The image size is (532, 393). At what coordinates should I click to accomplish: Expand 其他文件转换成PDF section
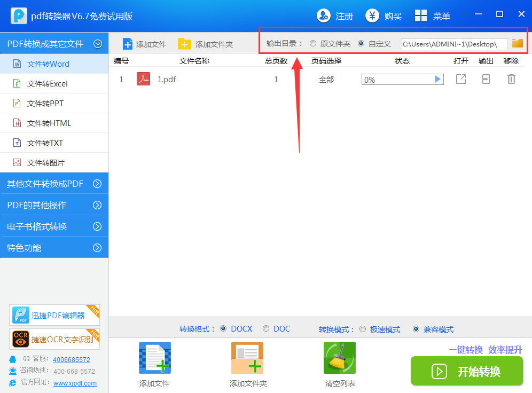(x=54, y=183)
